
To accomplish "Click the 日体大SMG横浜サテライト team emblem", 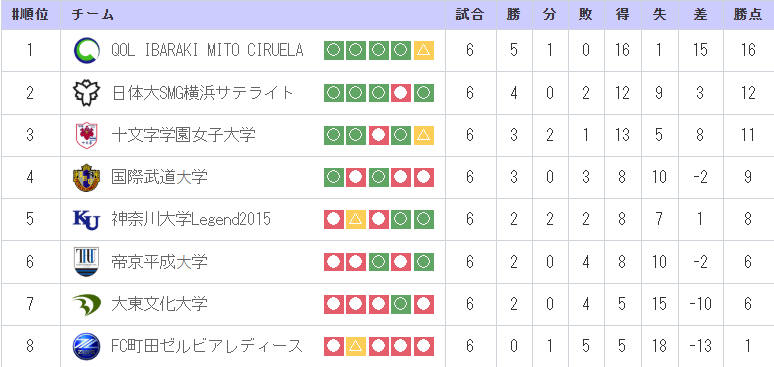I will 86,93.
